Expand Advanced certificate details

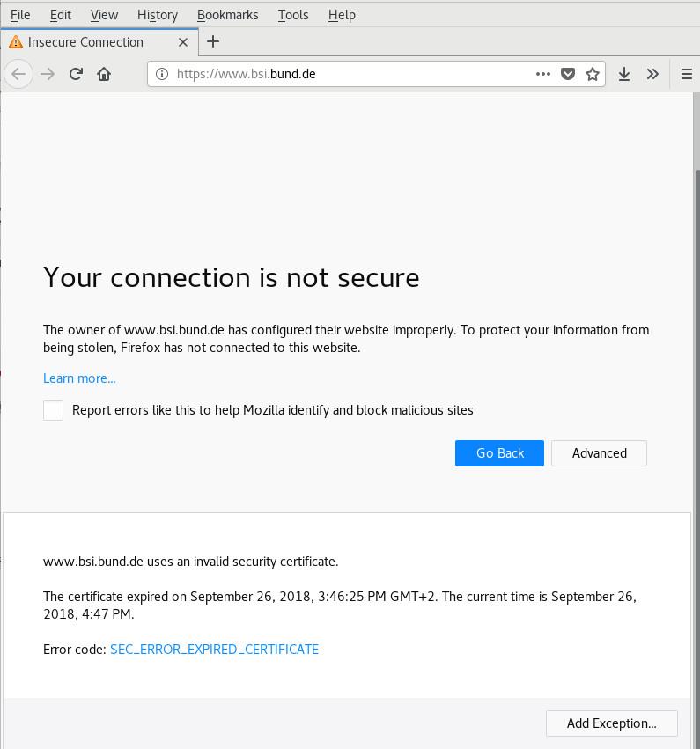tap(599, 453)
